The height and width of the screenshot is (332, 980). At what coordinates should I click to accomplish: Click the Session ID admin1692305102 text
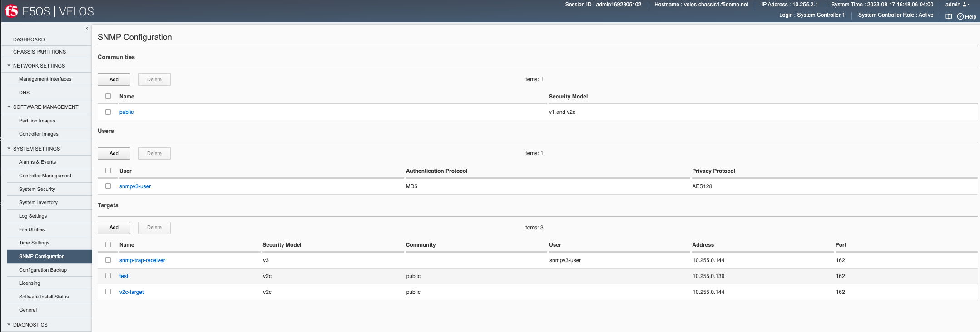tap(603, 5)
